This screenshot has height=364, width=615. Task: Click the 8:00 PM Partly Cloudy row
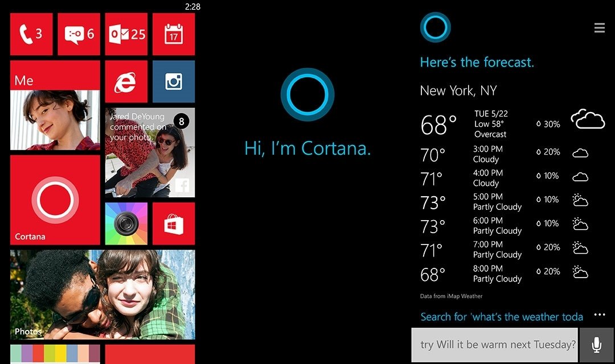coord(505,274)
